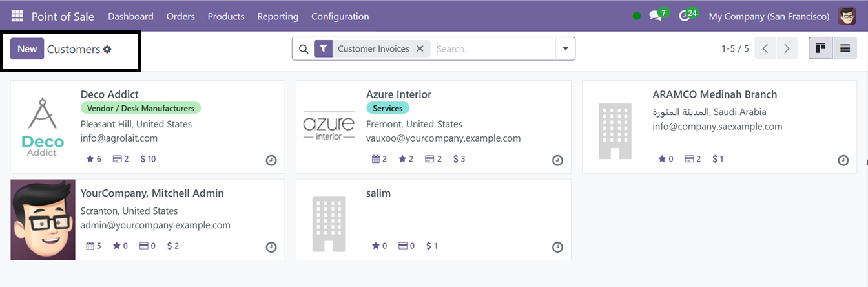This screenshot has height=287, width=868.
Task: Go to the previous page of customers
Action: pos(765,48)
